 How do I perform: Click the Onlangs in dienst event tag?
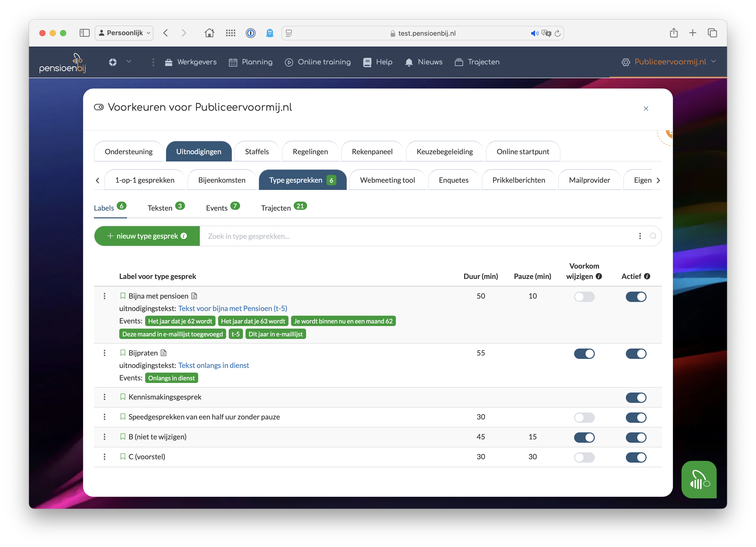click(x=171, y=378)
